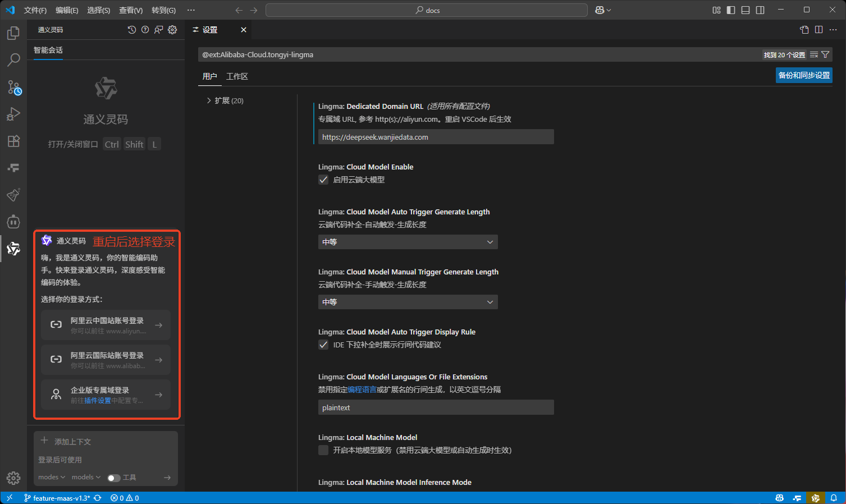
Task: Open the 查看(V) menu
Action: click(x=131, y=10)
